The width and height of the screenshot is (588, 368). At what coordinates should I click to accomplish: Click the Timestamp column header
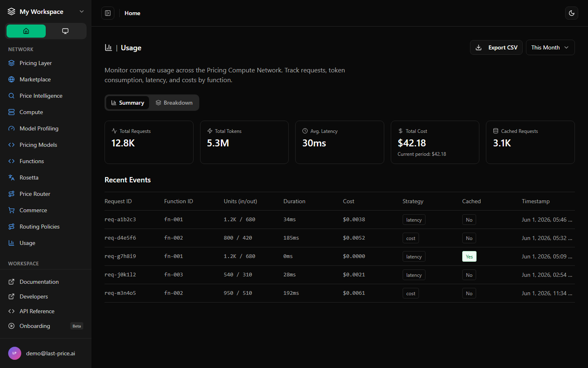click(536, 201)
